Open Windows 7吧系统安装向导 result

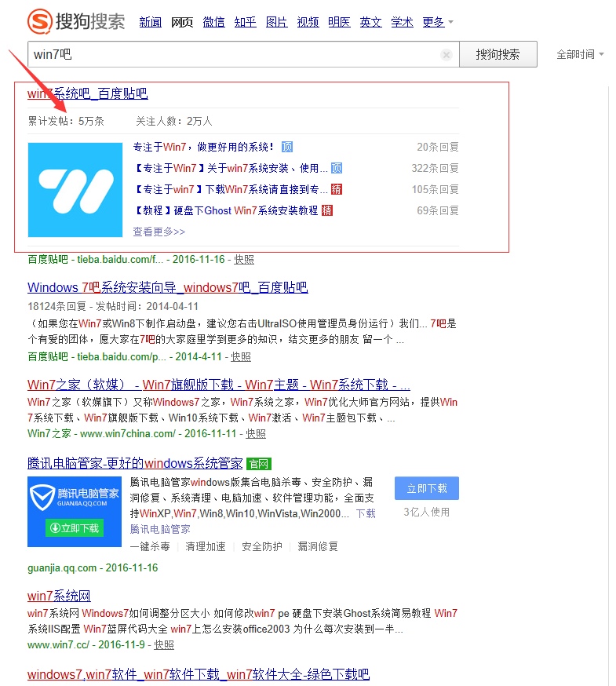[168, 287]
